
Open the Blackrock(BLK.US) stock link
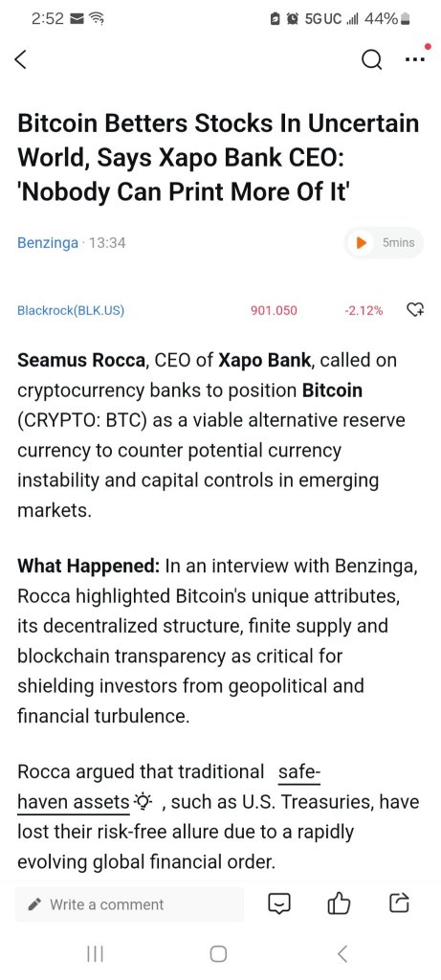click(71, 310)
